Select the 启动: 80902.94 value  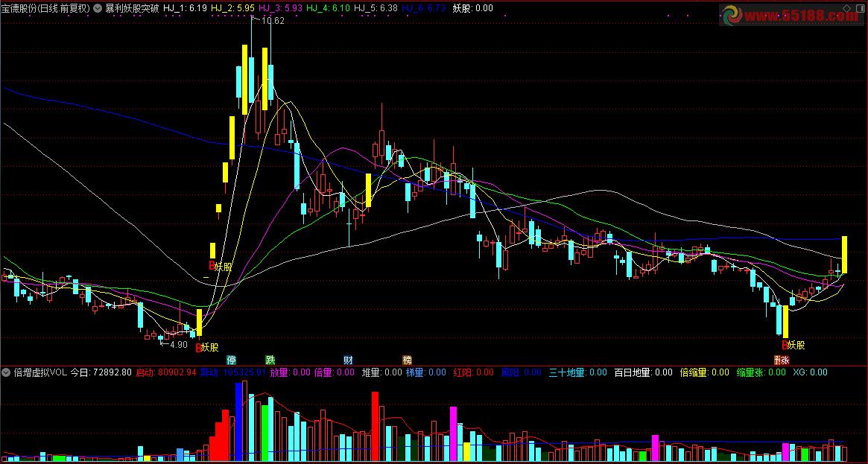point(166,372)
